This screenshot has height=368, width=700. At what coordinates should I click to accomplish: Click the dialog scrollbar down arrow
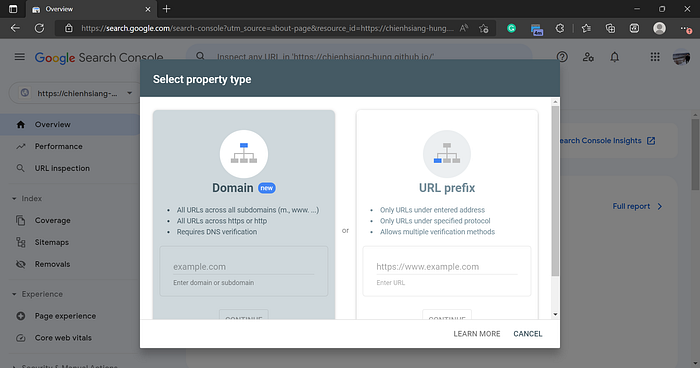coord(555,314)
